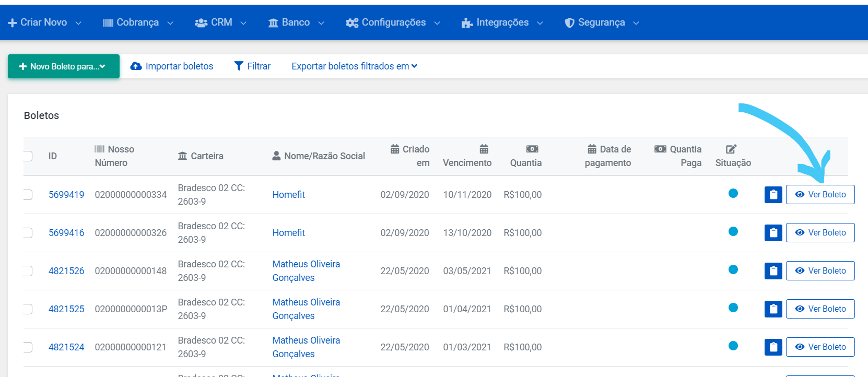Click the funnel icon next to Filtrar
This screenshot has height=377, width=868.
coord(239,66)
